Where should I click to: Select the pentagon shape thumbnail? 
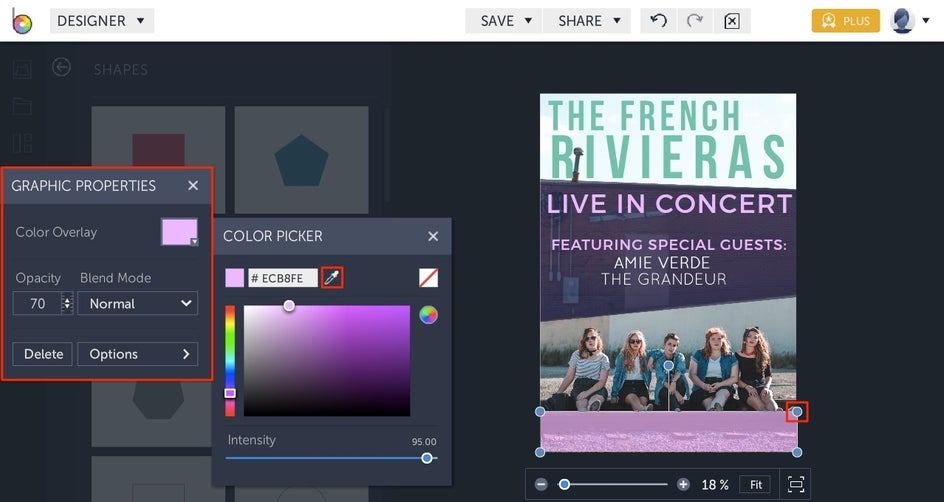tap(302, 160)
